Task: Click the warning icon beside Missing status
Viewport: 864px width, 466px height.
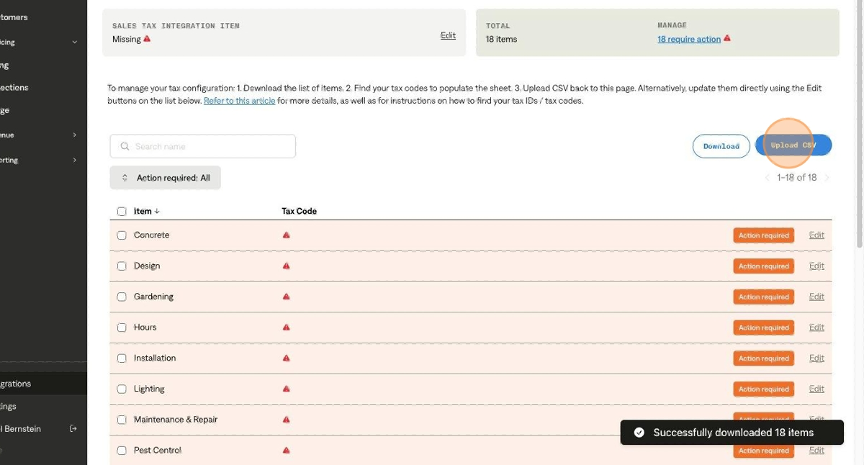Action: pos(147,39)
